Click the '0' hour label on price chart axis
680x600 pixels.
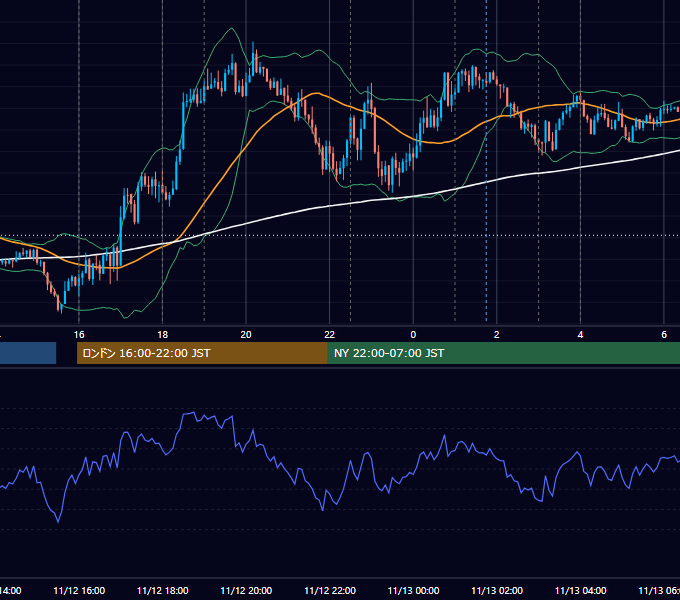tap(413, 335)
